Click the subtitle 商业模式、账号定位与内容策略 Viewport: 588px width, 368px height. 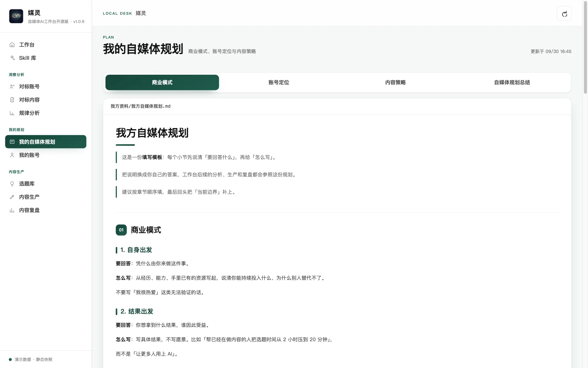point(222,52)
